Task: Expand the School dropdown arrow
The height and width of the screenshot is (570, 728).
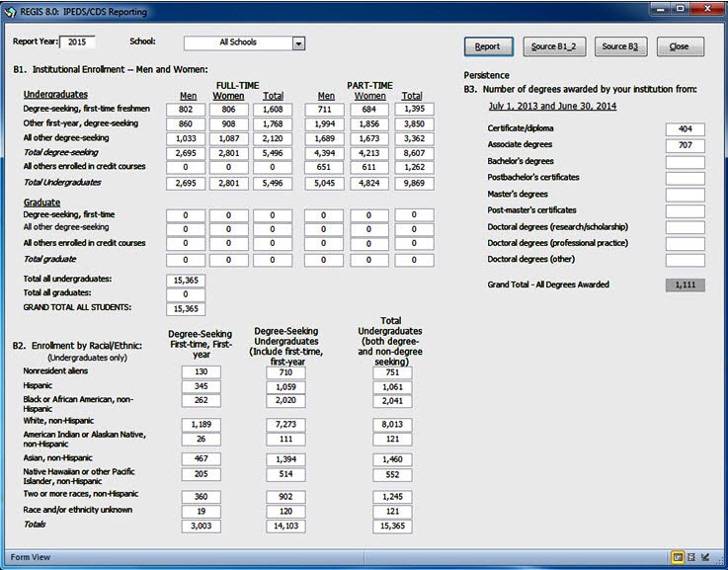Action: coord(298,43)
